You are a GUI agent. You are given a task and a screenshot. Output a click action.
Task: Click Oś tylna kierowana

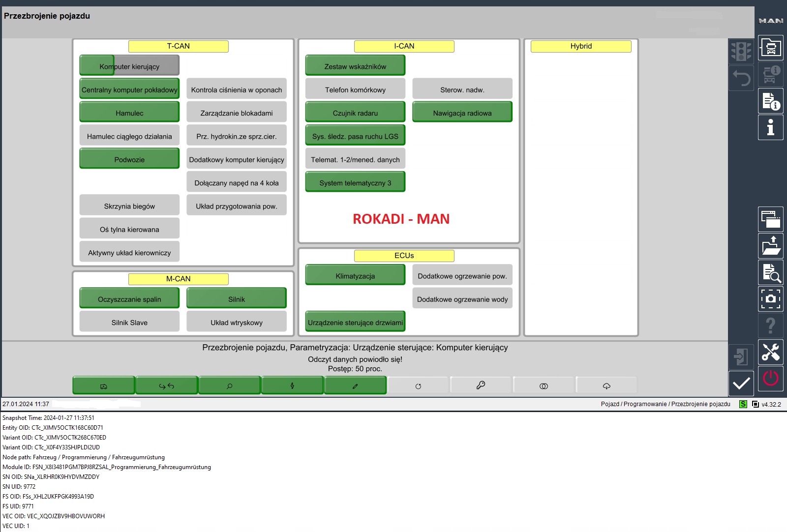click(129, 229)
